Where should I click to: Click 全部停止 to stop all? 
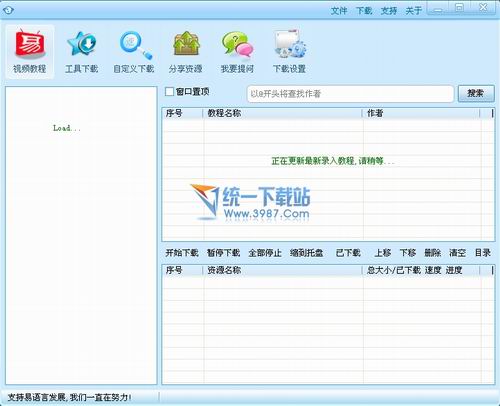[265, 253]
